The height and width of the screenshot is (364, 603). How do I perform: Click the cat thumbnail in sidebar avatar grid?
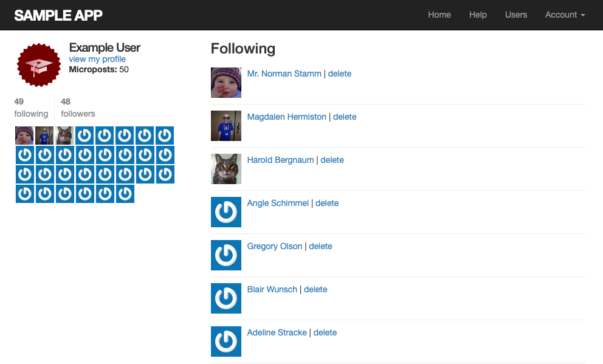click(x=64, y=136)
